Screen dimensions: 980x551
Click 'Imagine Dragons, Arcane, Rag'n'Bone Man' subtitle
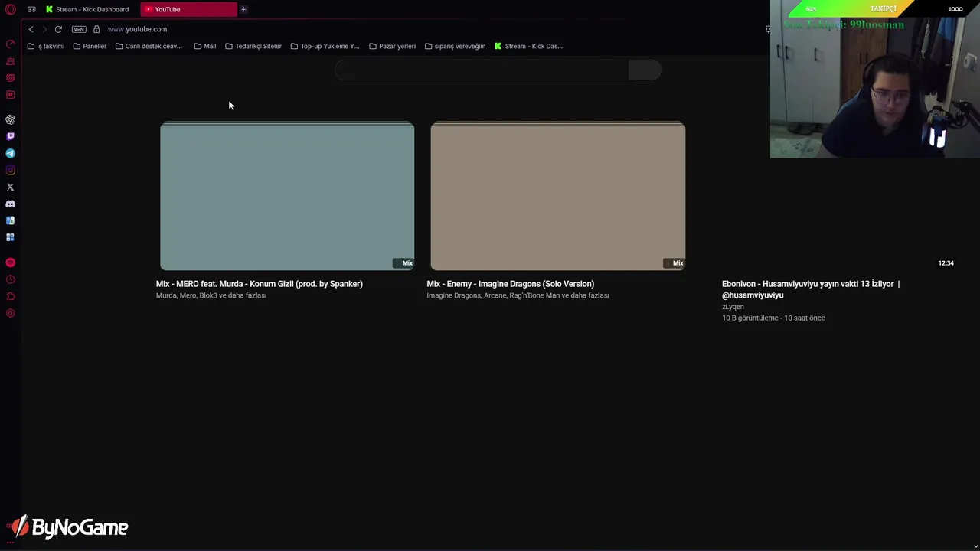[x=518, y=295]
